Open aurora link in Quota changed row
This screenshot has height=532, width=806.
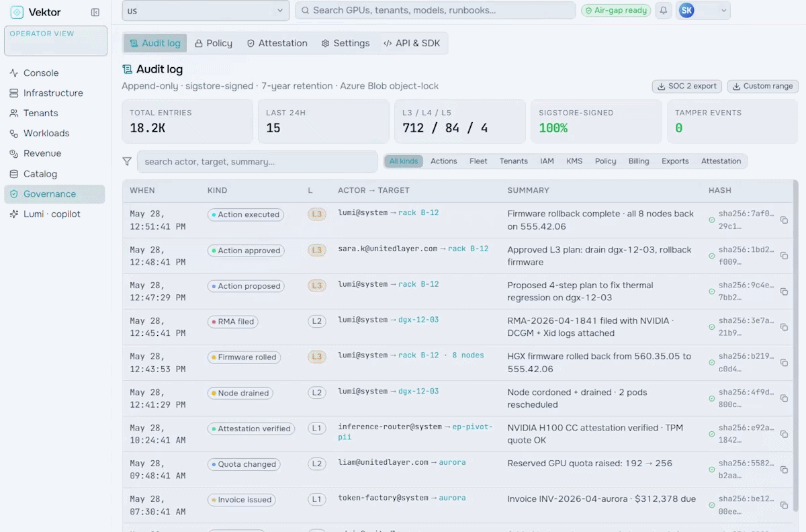coord(452,462)
